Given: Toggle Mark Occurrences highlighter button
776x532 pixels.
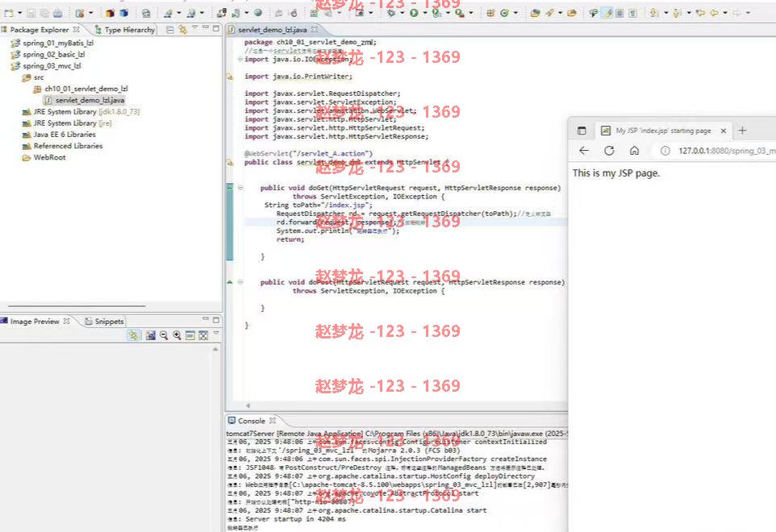Looking at the screenshot, I should click(x=607, y=13).
